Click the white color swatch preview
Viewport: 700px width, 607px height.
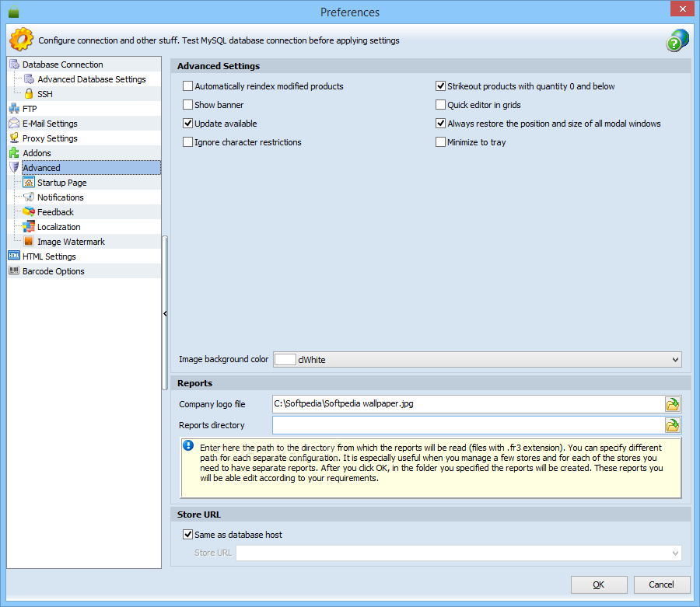pos(285,360)
